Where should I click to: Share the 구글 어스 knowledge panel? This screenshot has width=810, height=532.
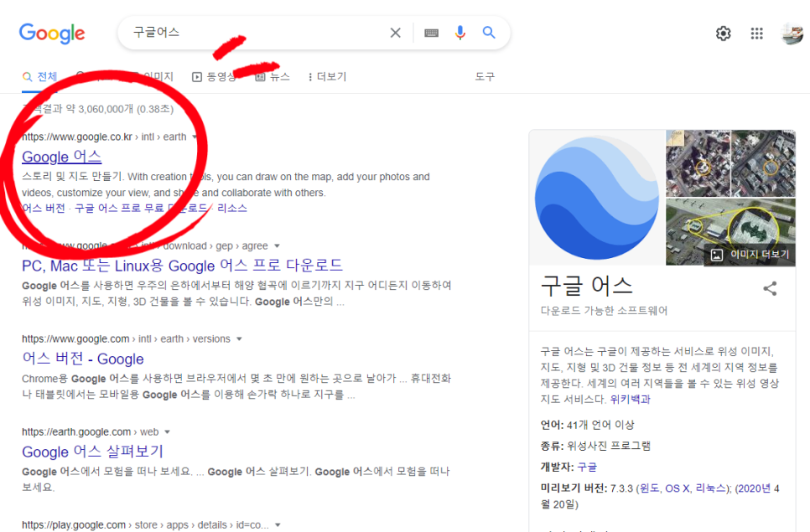770,288
